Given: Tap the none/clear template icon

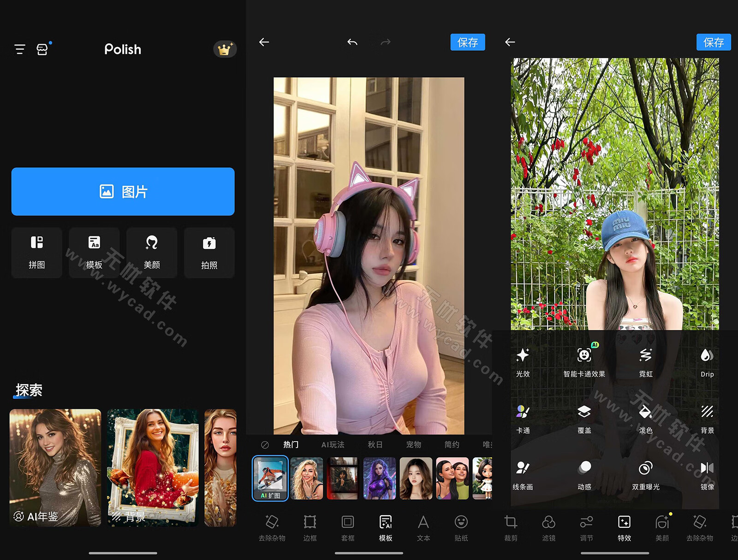Looking at the screenshot, I should [265, 445].
